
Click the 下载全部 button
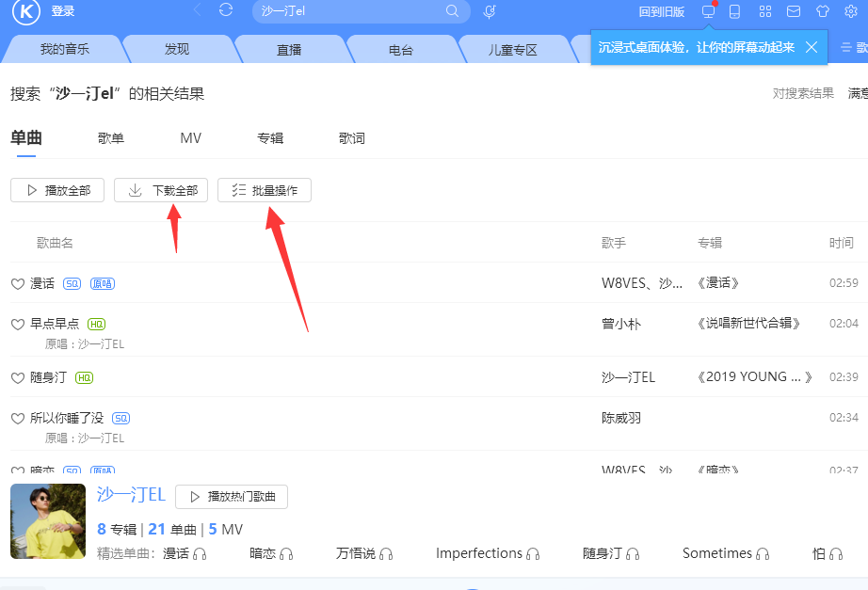click(x=161, y=190)
